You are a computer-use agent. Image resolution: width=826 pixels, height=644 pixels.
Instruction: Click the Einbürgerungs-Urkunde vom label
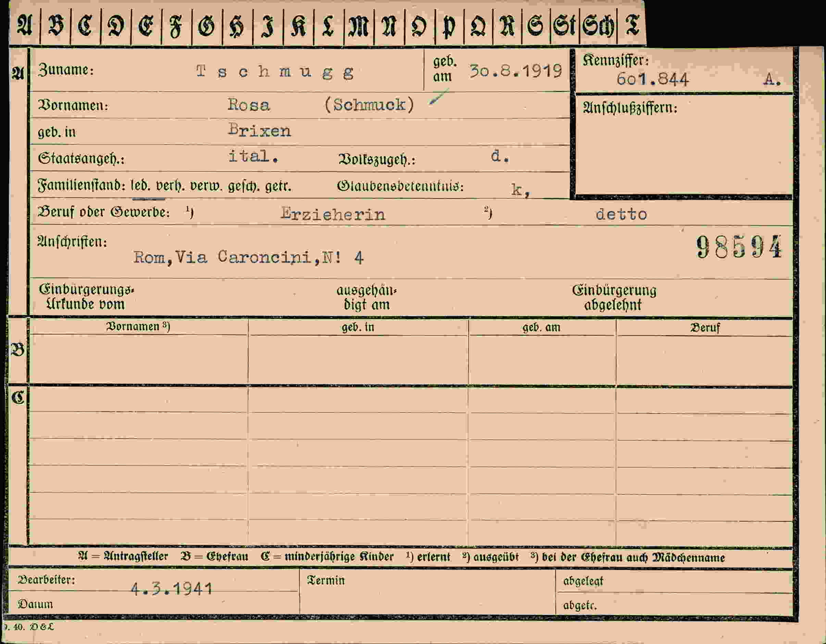point(86,297)
